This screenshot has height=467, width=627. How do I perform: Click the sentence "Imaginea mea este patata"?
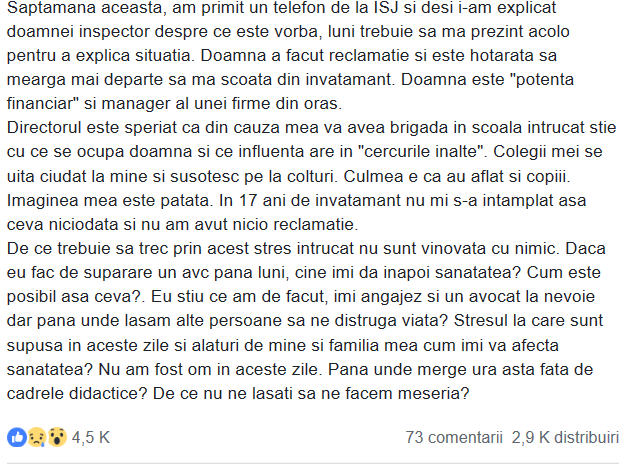108,200
